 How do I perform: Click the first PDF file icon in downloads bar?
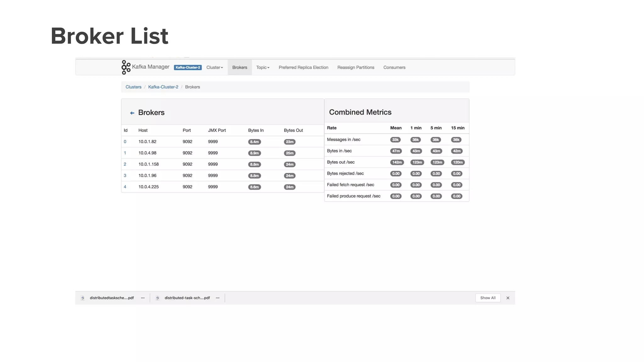point(83,298)
